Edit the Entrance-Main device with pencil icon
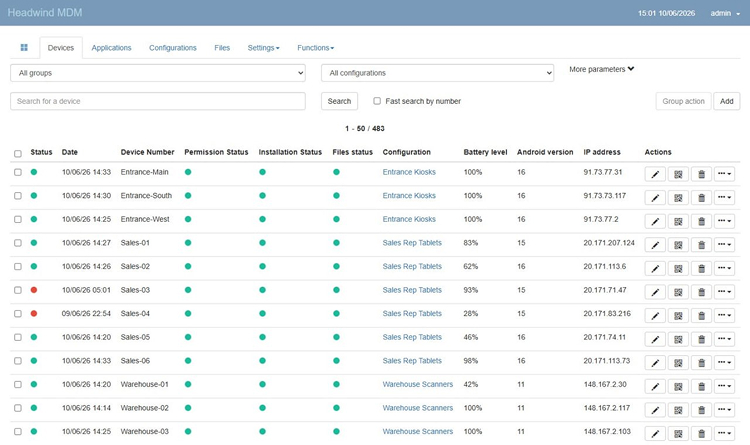The width and height of the screenshot is (750, 445). (x=655, y=174)
